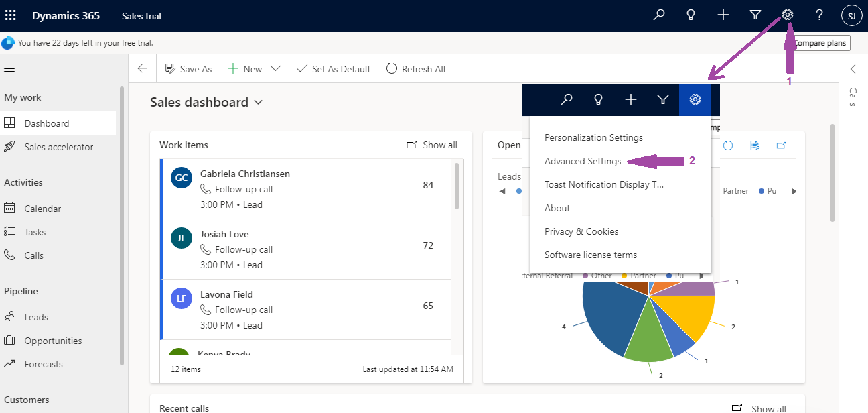
Task: Collapse the site map with the hamburger icon
Action: pyautogui.click(x=9, y=69)
